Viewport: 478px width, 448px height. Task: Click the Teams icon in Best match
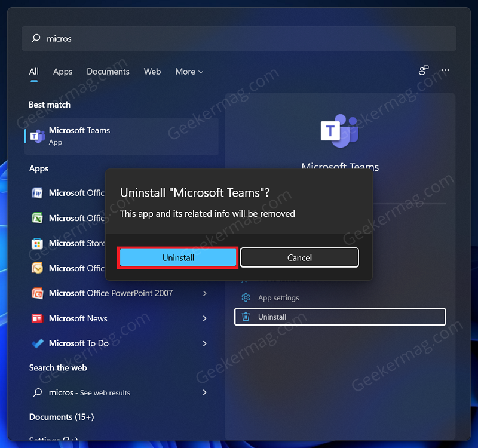[38, 136]
